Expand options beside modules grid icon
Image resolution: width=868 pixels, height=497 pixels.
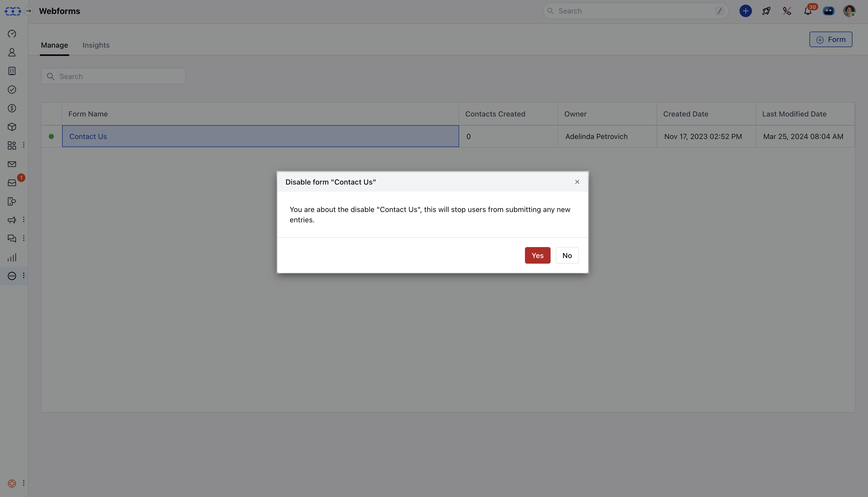click(x=24, y=145)
